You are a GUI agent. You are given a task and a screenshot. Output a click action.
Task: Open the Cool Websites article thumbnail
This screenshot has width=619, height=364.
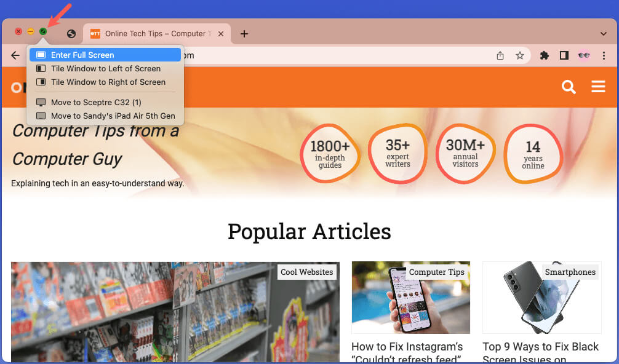click(x=175, y=312)
